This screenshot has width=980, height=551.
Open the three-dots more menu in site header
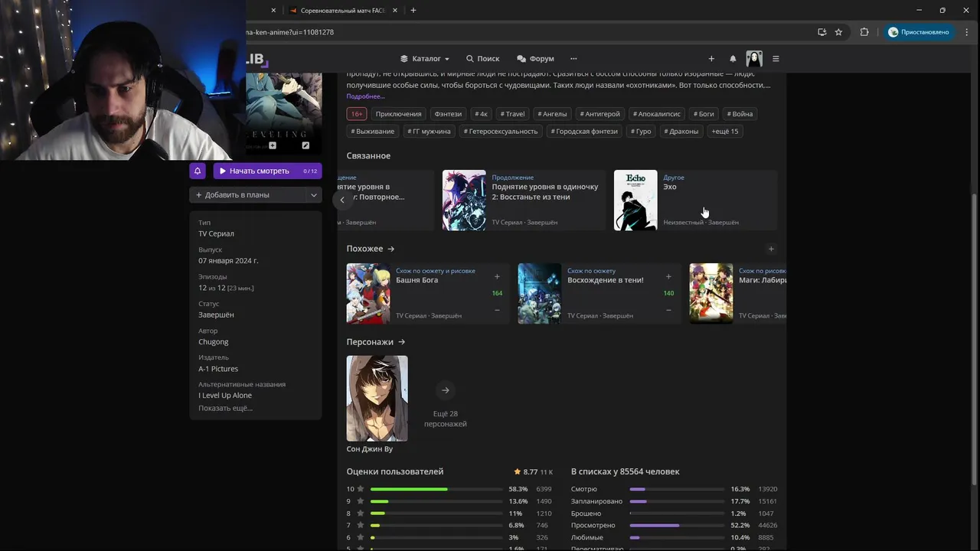[x=573, y=59]
